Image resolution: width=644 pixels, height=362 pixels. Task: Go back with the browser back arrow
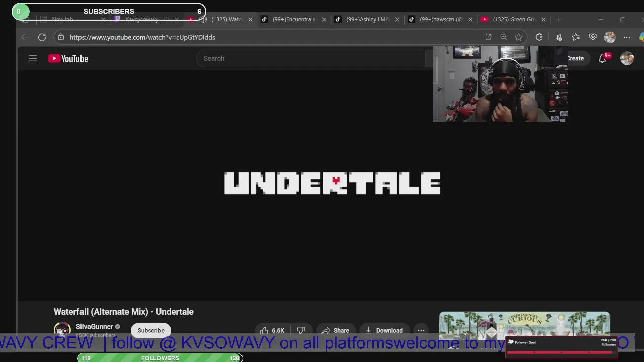25,37
